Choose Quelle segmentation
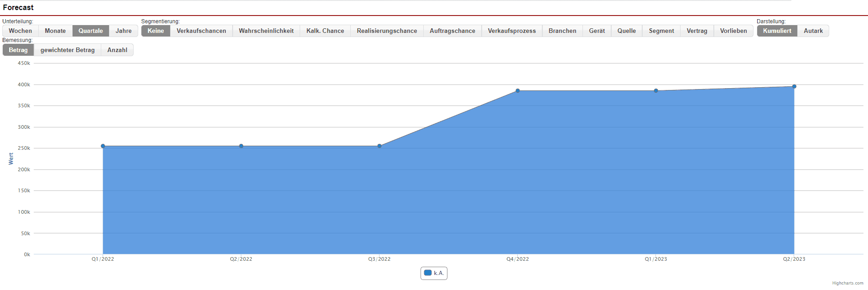This screenshot has width=868, height=290. tap(626, 31)
